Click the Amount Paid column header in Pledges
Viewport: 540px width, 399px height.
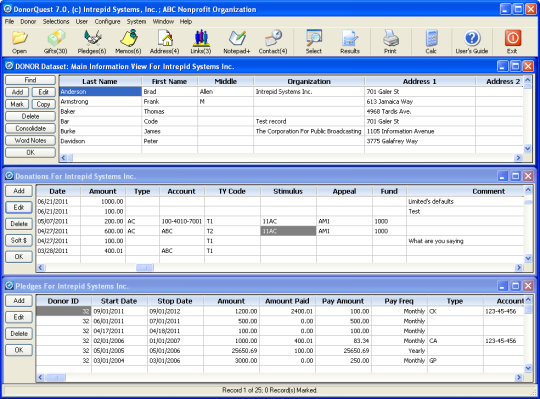click(287, 301)
